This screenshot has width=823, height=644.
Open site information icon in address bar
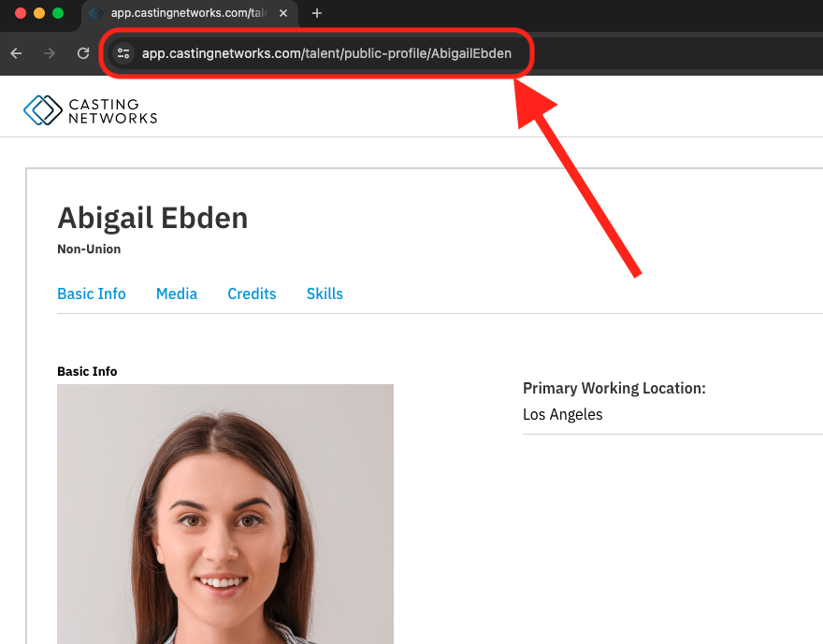(123, 53)
